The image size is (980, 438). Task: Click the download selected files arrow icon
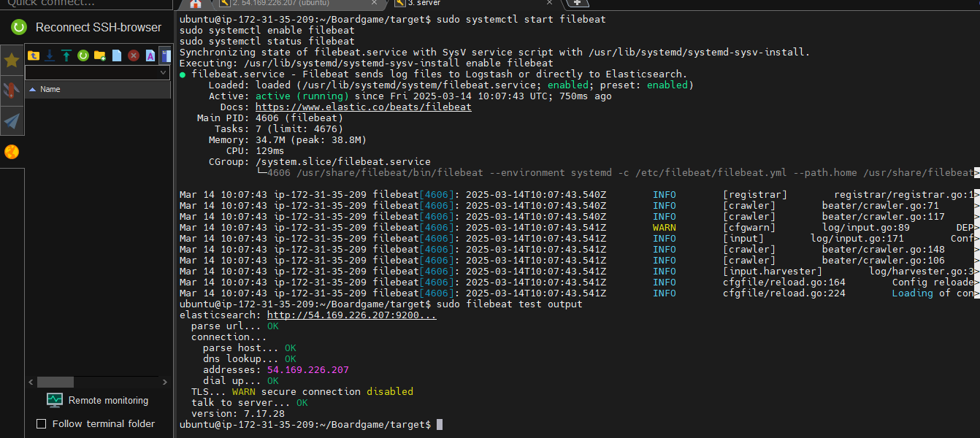tap(50, 55)
